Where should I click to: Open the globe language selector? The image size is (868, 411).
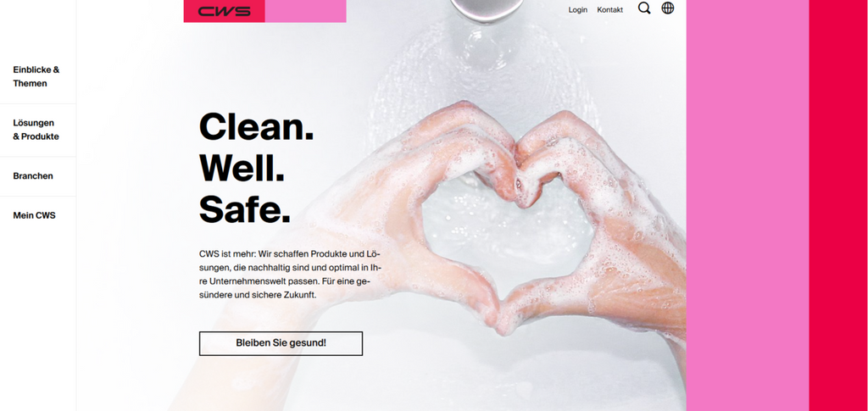(668, 8)
